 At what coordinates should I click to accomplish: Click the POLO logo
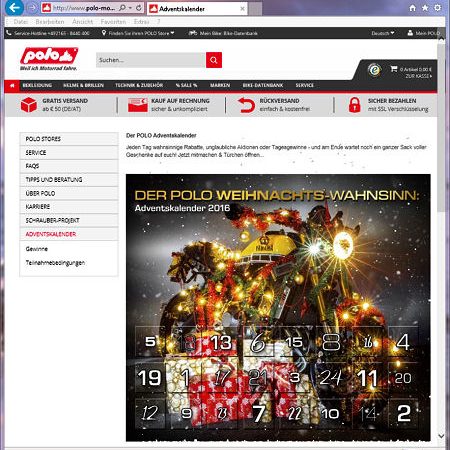tap(49, 59)
